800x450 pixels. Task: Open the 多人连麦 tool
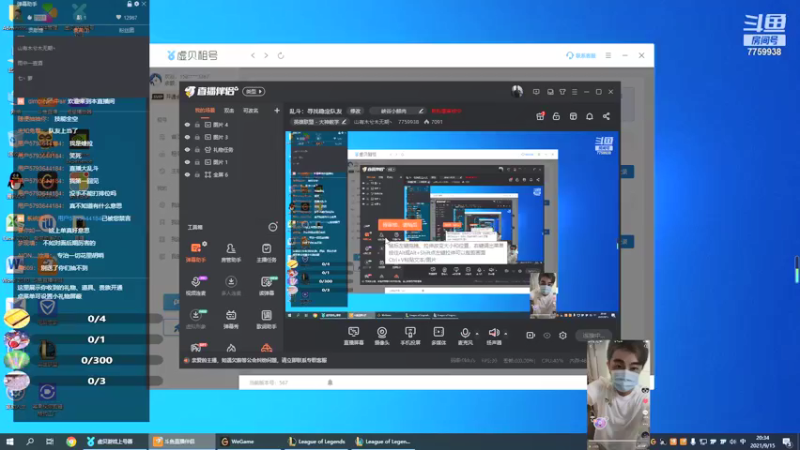coord(231,286)
